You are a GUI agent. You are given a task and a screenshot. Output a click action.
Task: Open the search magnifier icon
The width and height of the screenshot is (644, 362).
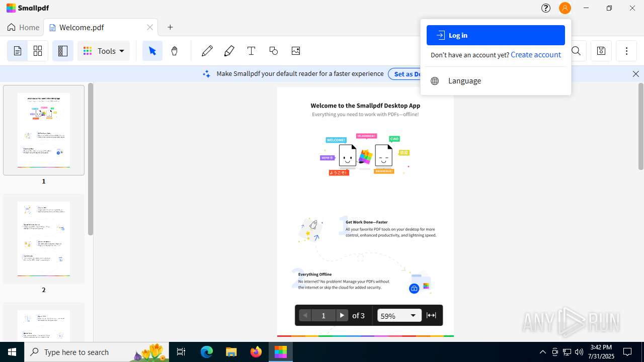point(576,51)
